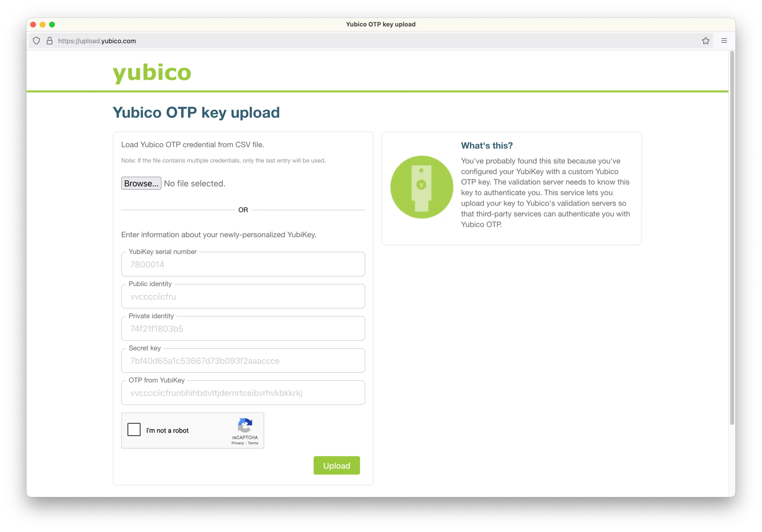Click the Secret key input field
Image resolution: width=762 pixels, height=532 pixels.
(243, 361)
